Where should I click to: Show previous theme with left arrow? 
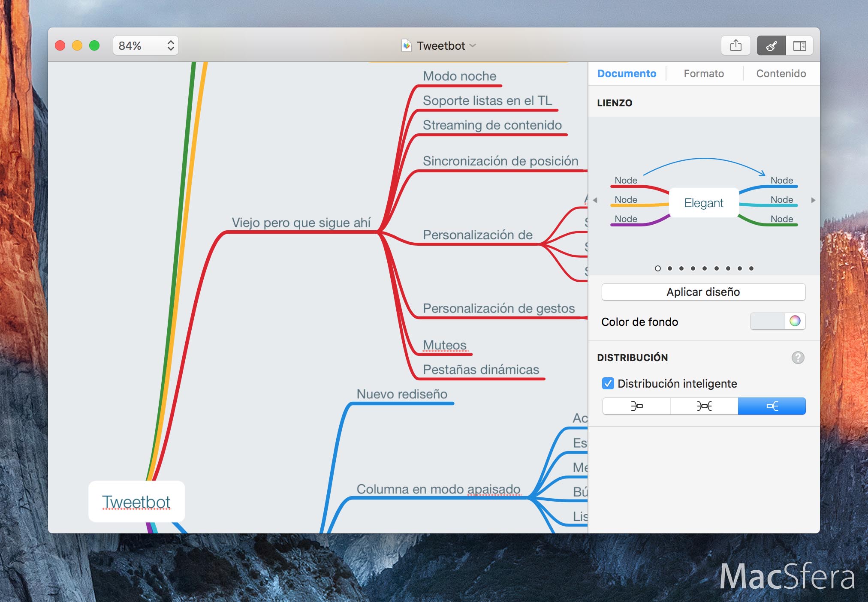pyautogui.click(x=595, y=200)
